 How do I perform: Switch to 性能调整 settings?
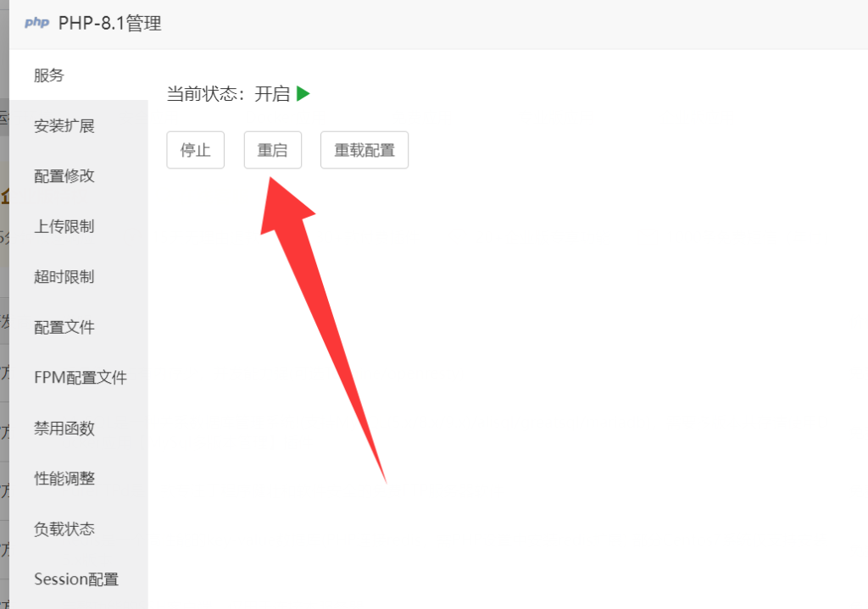point(79,479)
